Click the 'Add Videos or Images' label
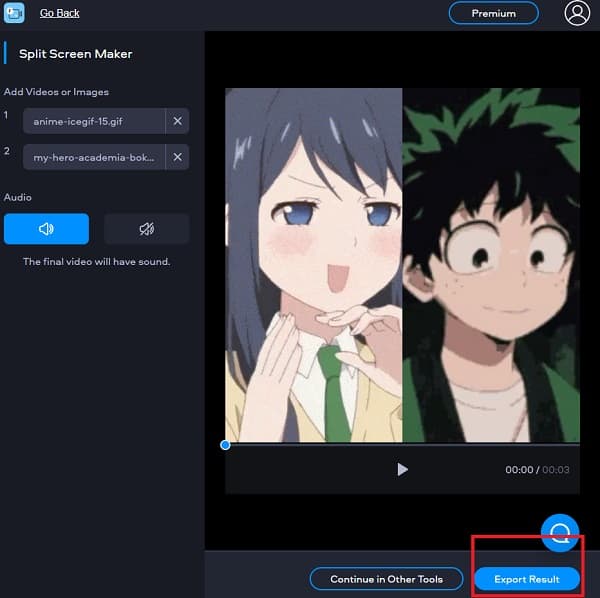600x598 pixels. click(x=56, y=92)
